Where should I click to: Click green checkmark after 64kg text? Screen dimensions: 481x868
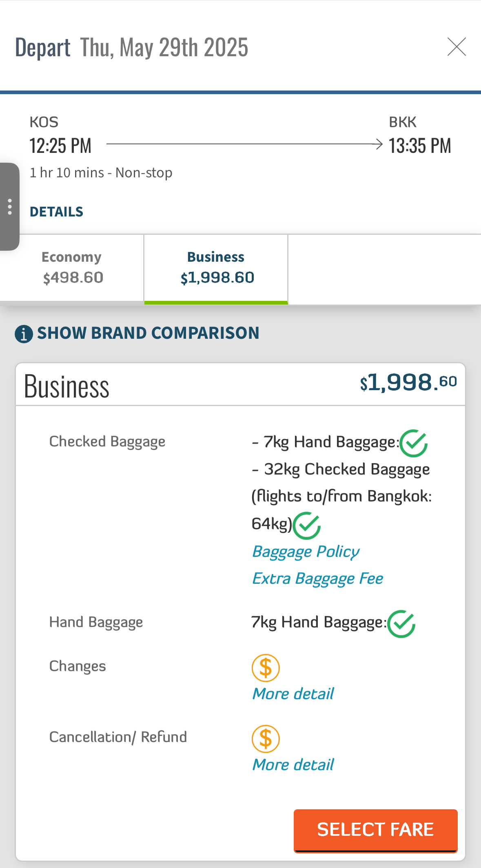(307, 526)
